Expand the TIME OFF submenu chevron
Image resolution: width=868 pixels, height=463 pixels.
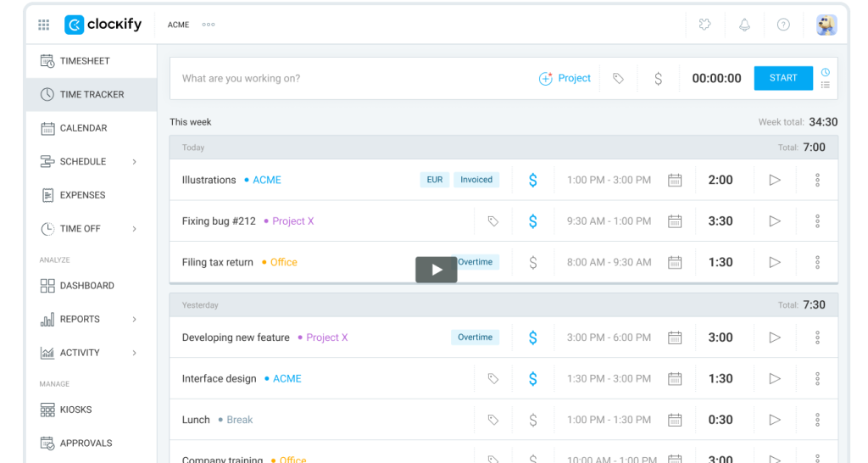pos(135,229)
